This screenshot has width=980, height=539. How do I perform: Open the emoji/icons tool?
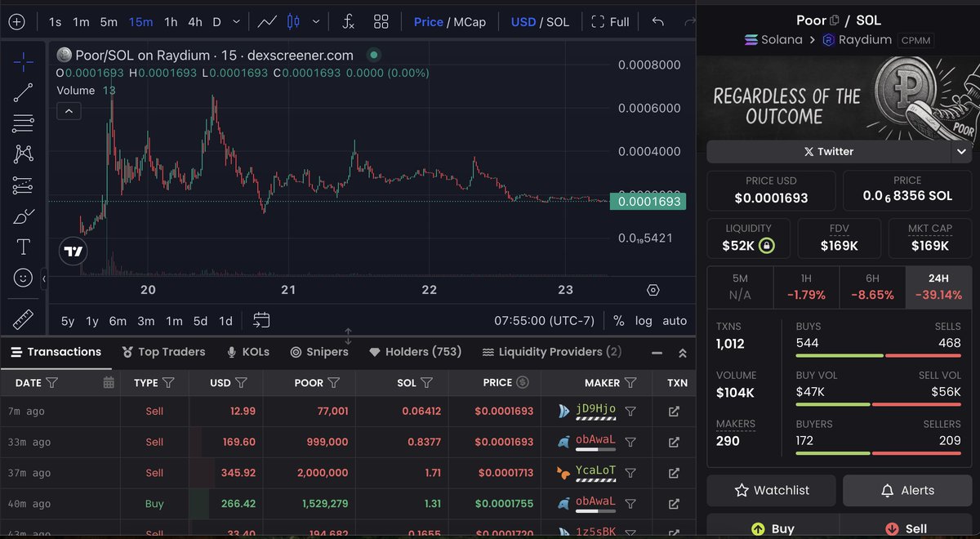tap(24, 278)
